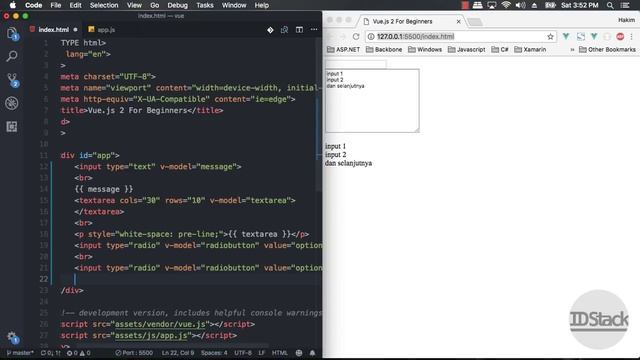Select the Vue.js 2 For Beginners browser tab
The image size is (640, 360).
tap(411, 21)
